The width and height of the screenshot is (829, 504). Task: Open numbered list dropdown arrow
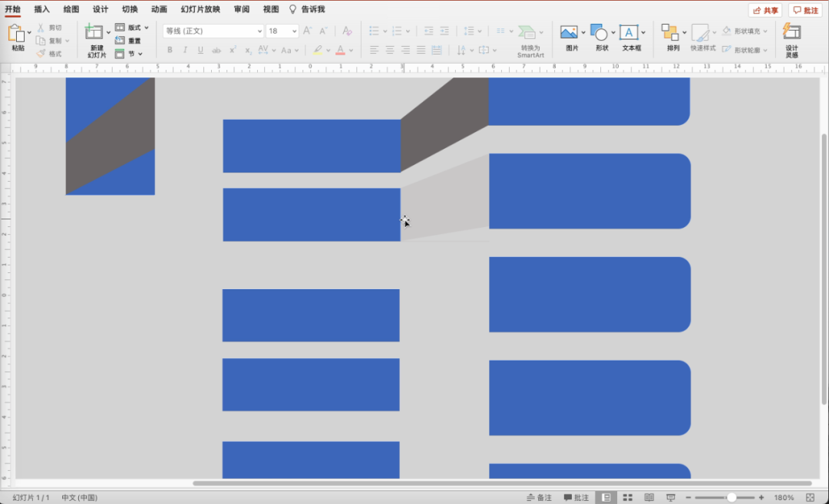pyautogui.click(x=408, y=31)
